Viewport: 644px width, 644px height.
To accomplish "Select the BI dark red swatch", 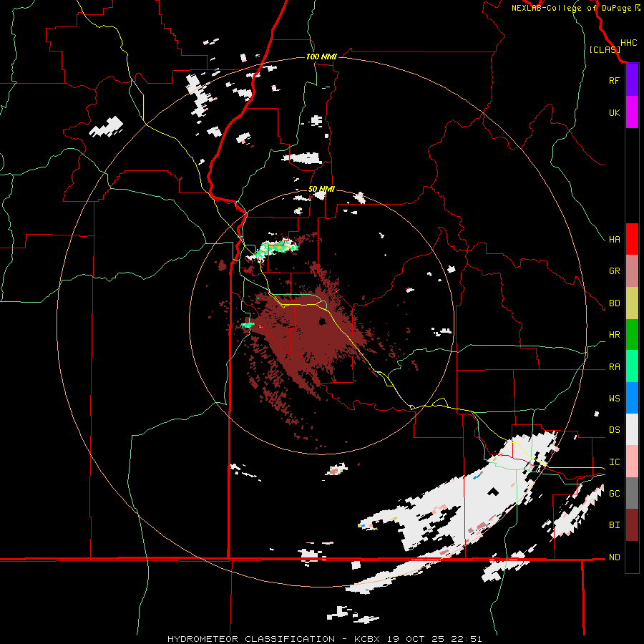I will 632,525.
